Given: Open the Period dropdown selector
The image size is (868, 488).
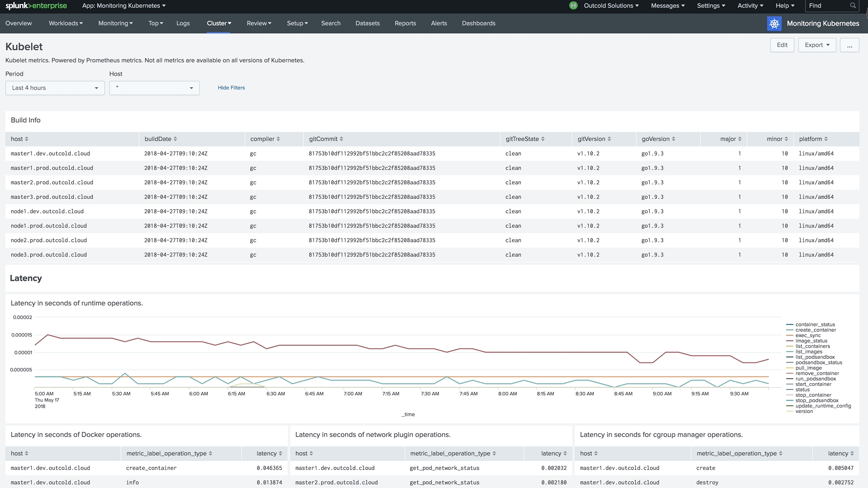Looking at the screenshot, I should (55, 88).
